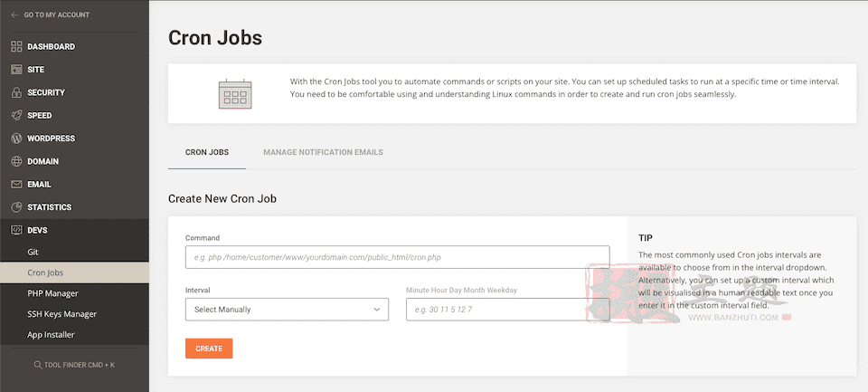Click the Site icon in sidebar
Image resolution: width=868 pixels, height=392 pixels.
tap(16, 70)
